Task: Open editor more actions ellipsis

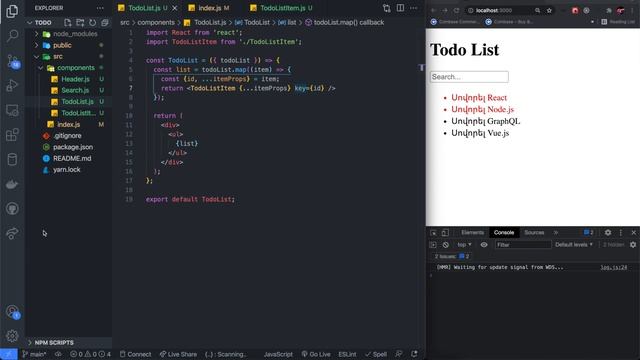Action: (x=413, y=8)
